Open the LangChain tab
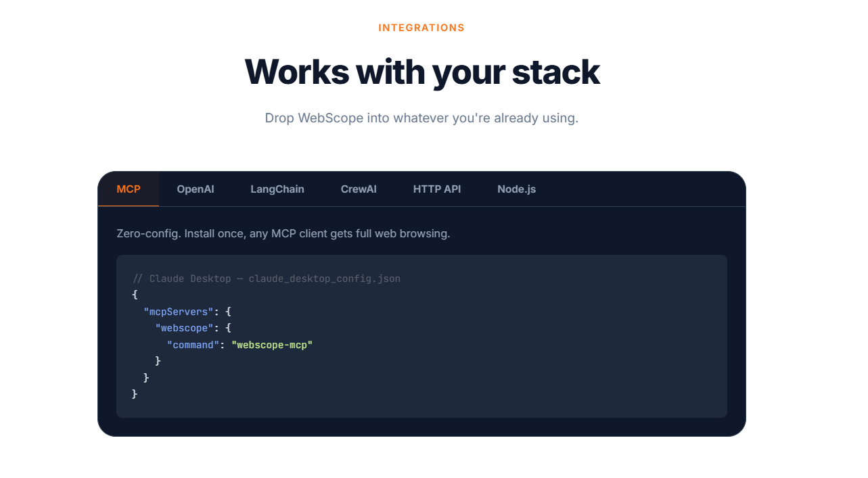This screenshot has height=478, width=868. tap(277, 189)
